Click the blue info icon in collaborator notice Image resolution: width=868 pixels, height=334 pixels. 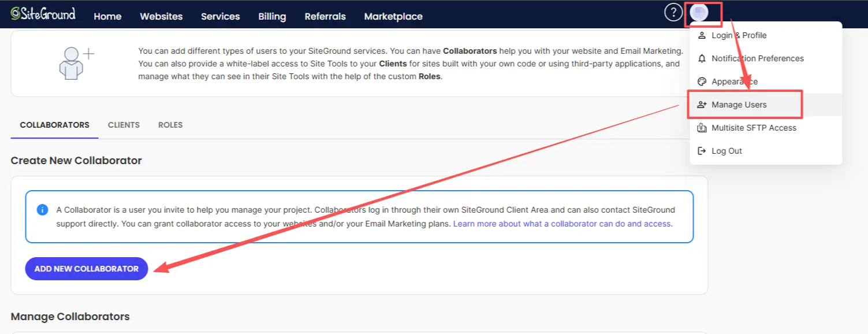coord(42,209)
